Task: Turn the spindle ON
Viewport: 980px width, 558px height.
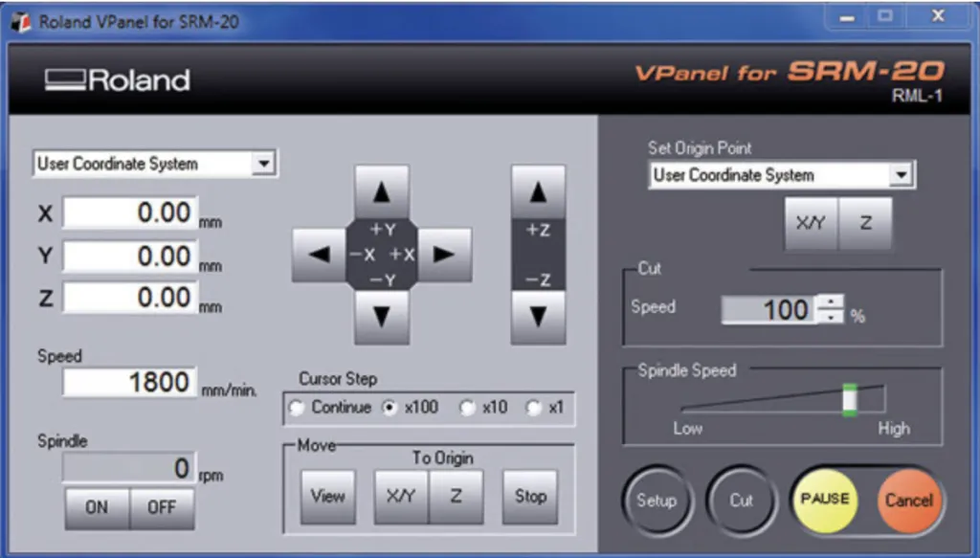Action: pos(97,507)
